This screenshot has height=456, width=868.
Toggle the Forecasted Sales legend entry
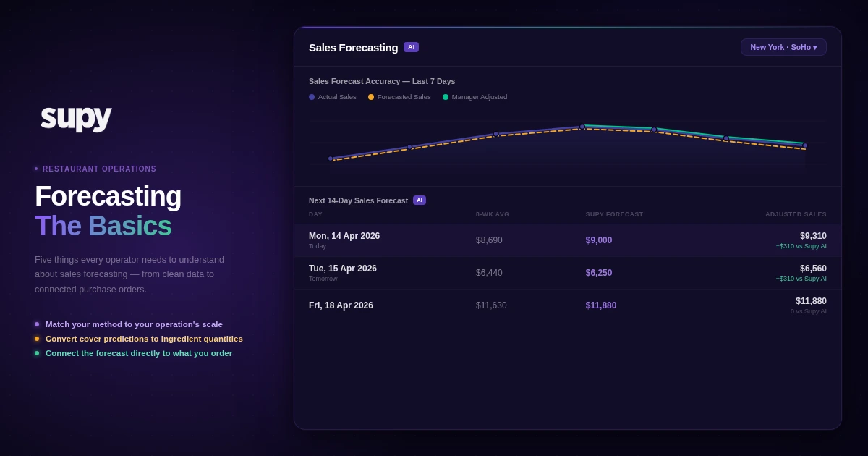(x=399, y=96)
